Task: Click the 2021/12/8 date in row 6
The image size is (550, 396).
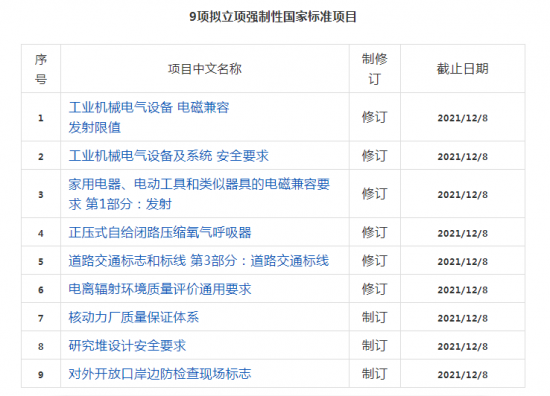Action: 463,290
